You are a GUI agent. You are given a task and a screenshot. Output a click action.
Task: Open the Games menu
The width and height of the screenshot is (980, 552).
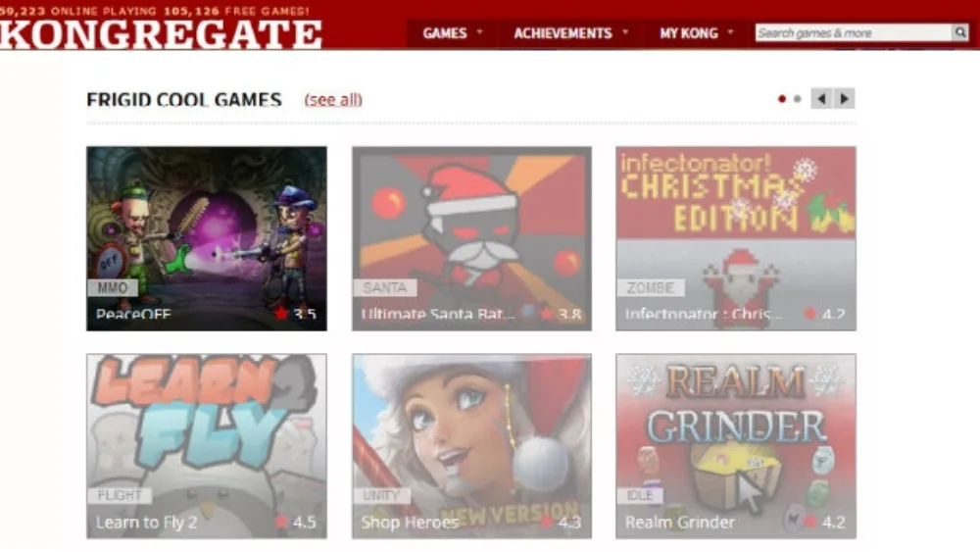click(444, 33)
